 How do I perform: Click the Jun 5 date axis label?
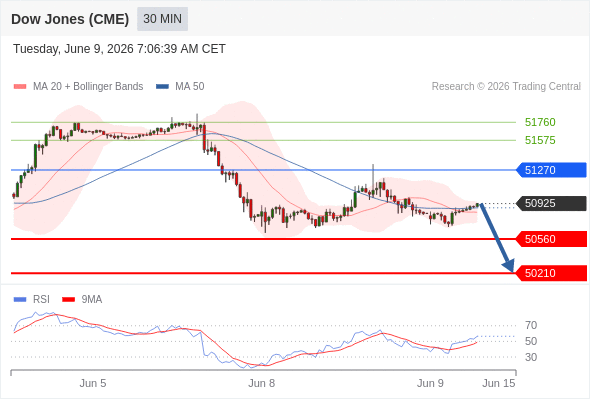(93, 383)
